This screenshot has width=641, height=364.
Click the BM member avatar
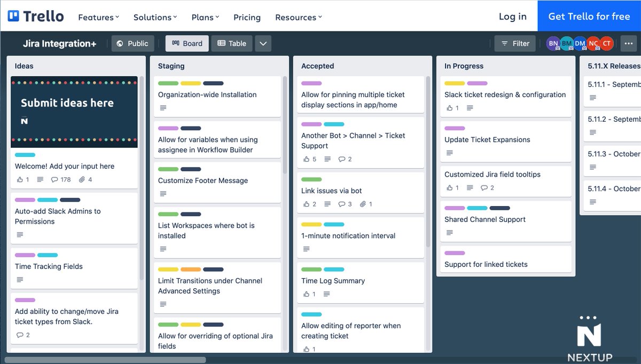coord(567,43)
